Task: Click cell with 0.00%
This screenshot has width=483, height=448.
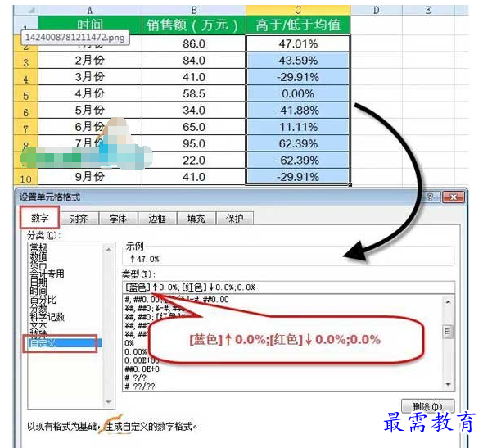Action: (298, 93)
